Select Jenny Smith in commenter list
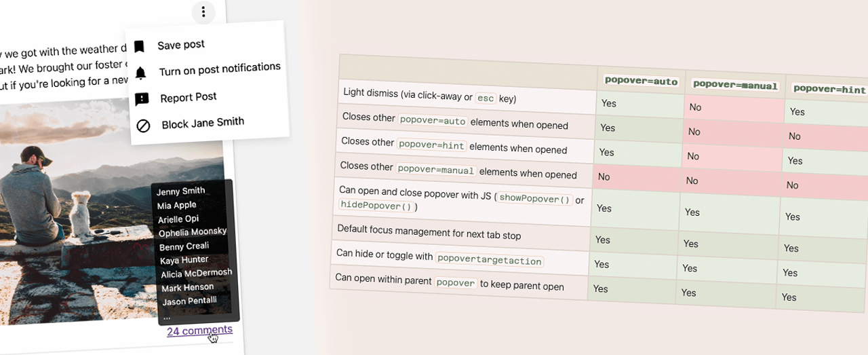 tap(180, 191)
